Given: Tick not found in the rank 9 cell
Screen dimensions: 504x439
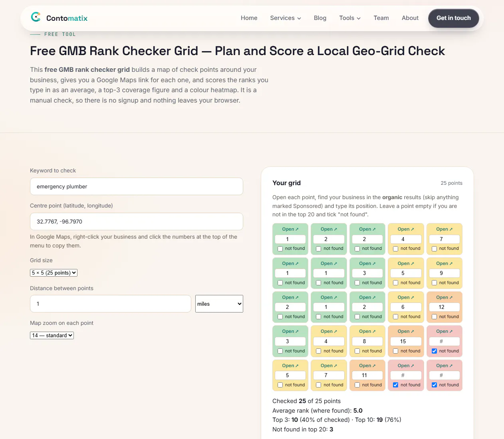Looking at the screenshot, I should tap(434, 283).
